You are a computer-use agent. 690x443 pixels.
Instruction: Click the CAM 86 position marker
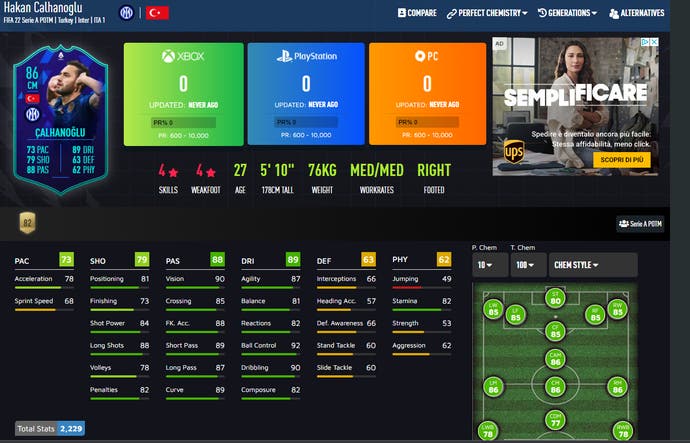(x=555, y=359)
